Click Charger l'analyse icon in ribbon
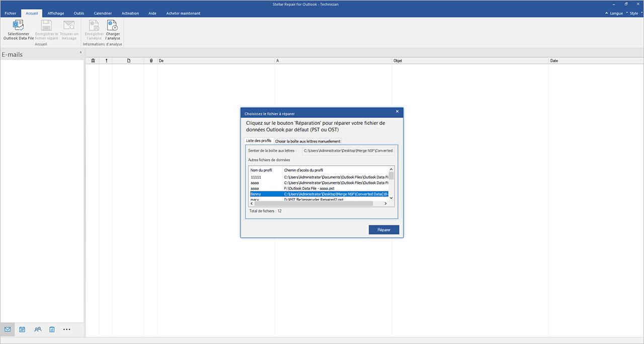The height and width of the screenshot is (344, 644). (x=113, y=26)
